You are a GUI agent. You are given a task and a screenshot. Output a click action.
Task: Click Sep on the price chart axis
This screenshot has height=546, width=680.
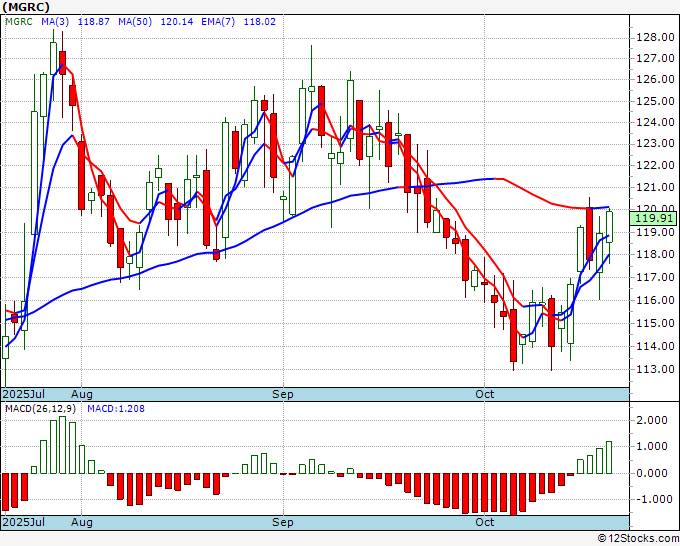283,394
